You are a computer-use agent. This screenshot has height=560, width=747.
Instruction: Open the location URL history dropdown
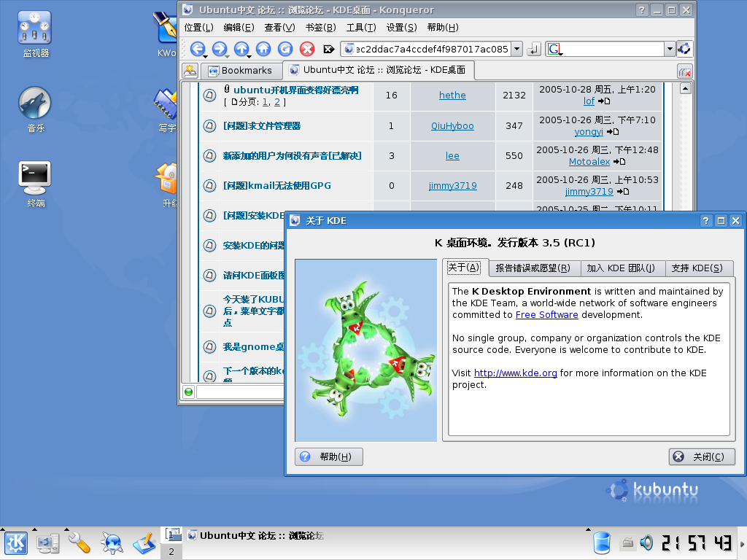tap(517, 49)
